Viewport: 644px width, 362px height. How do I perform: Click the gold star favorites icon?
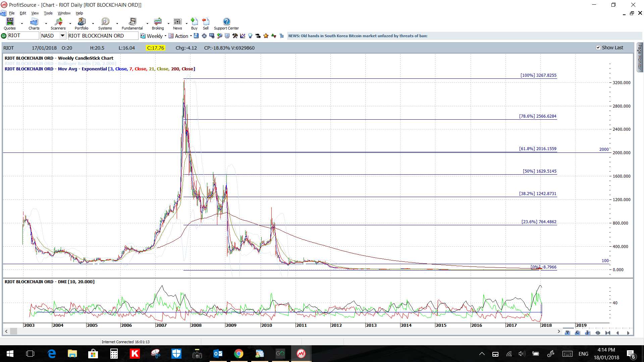point(266,36)
